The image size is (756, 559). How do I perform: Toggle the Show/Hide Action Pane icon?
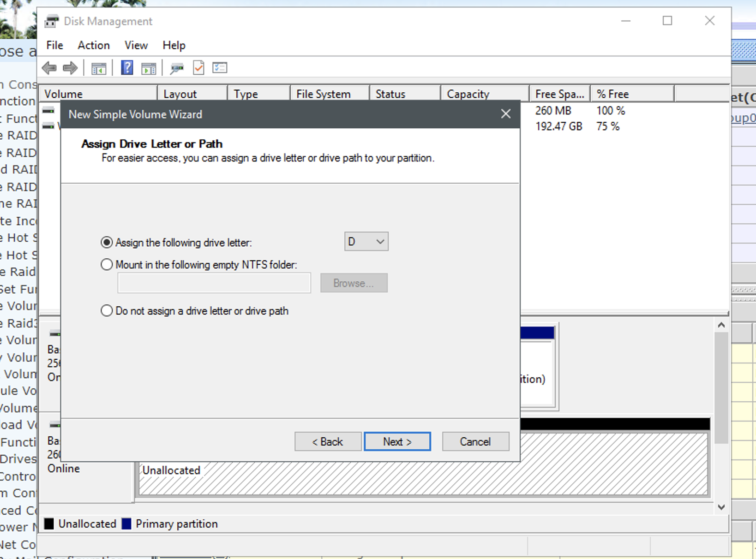point(149,68)
